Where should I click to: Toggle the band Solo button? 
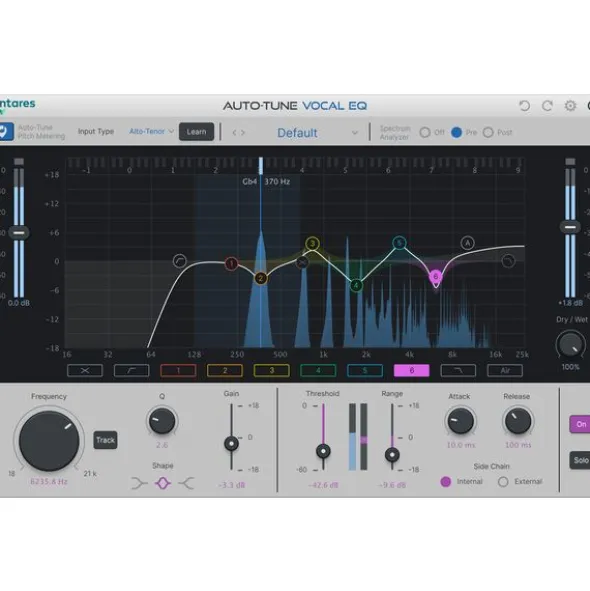pos(580,460)
